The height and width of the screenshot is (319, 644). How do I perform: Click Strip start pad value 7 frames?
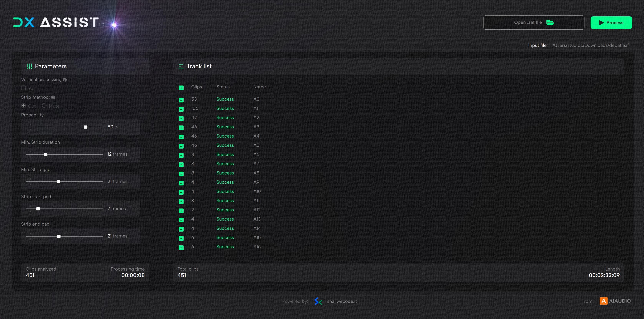117,209
